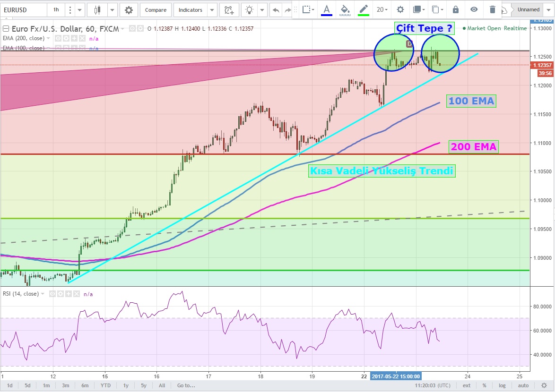
Task: Click the lightbulb ideas icon
Action: 249,10
